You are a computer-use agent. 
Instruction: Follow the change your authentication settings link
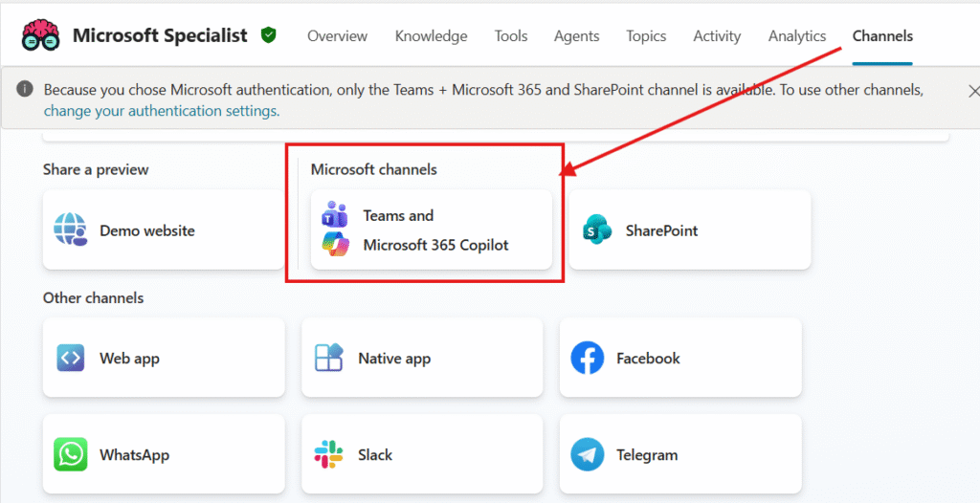coord(162,111)
